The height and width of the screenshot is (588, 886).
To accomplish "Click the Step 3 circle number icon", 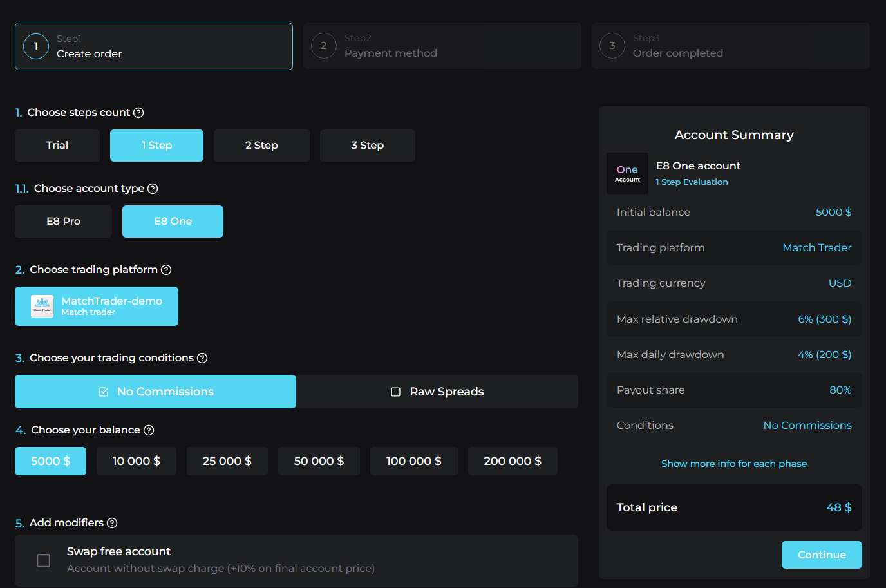I will 612,46.
